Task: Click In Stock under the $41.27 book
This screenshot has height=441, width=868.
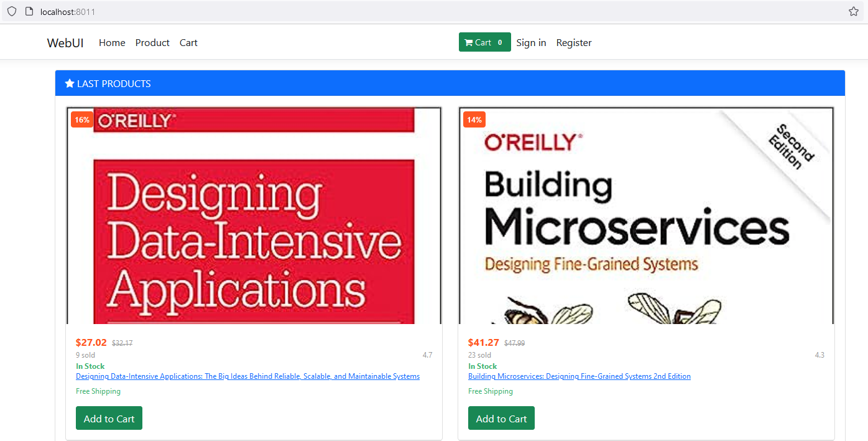Action: 482,366
